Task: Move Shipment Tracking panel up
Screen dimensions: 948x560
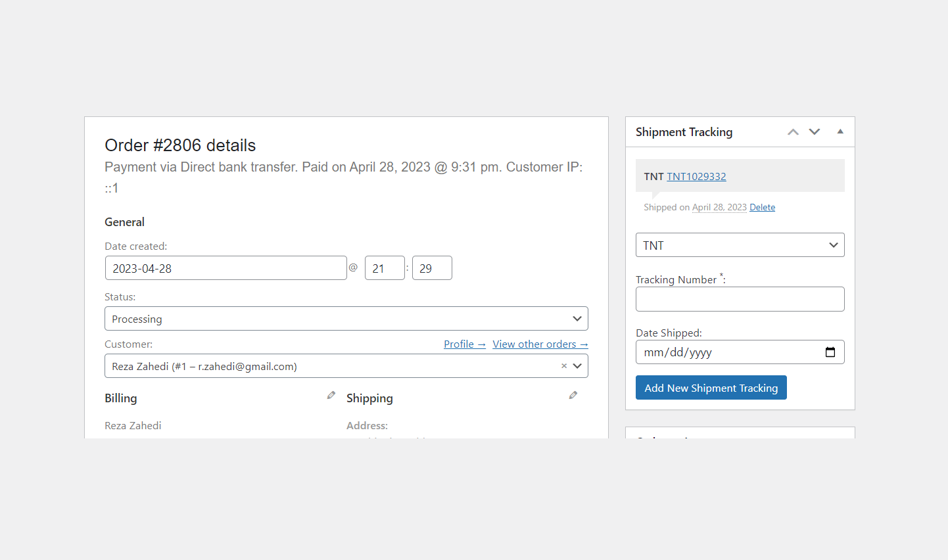Action: pyautogui.click(x=794, y=132)
